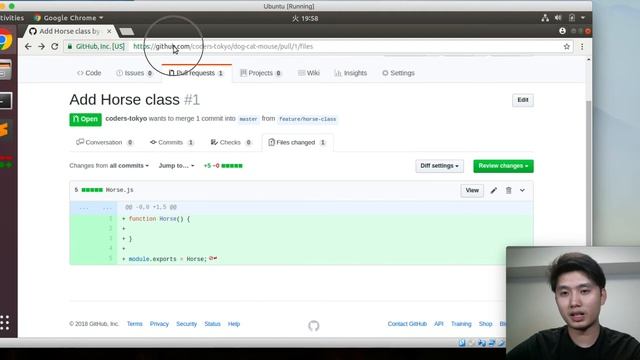Screen dimensions: 640x360
Task: Collapse the Horse.js diff with the chevron
Action: [522, 191]
